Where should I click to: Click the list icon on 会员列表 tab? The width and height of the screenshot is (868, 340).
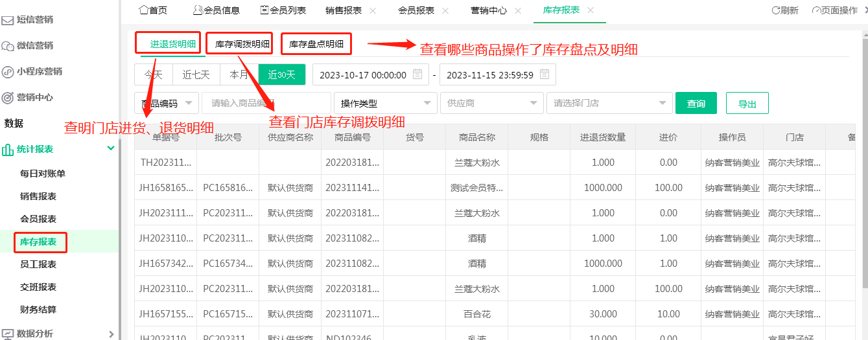264,10
